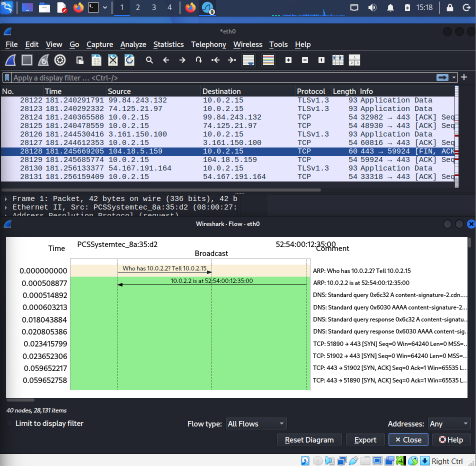Jump to the first packet

215,60
